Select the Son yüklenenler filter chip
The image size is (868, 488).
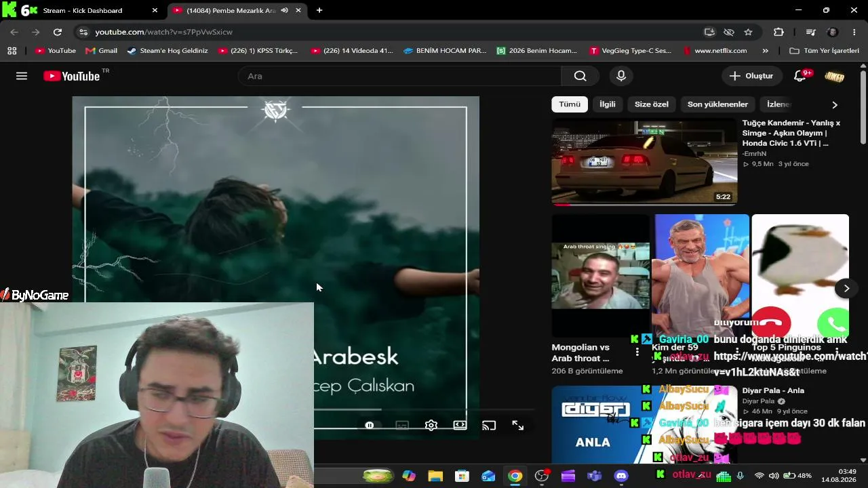717,104
